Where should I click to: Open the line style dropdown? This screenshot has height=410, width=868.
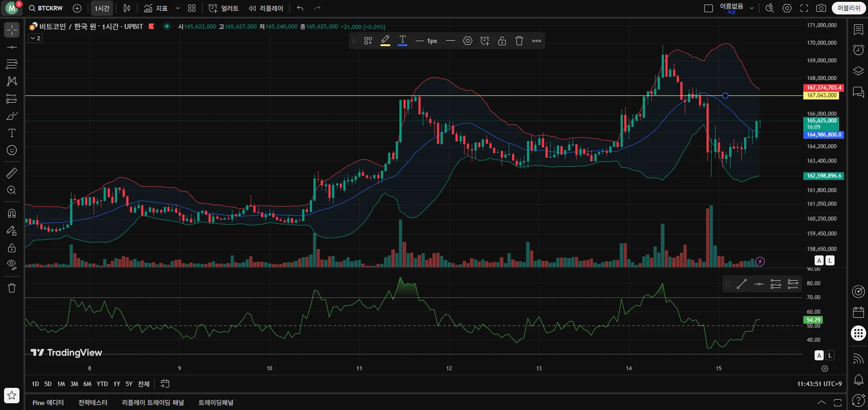pyautogui.click(x=451, y=41)
